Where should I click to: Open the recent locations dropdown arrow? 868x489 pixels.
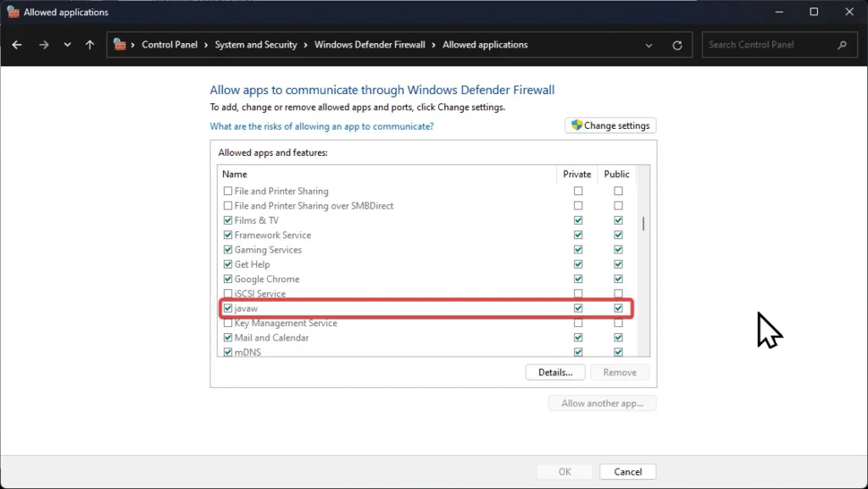tap(67, 45)
